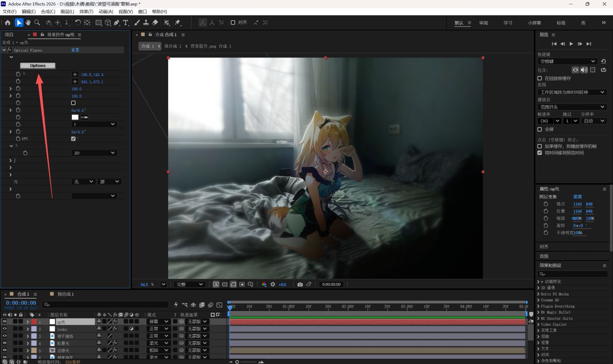Image resolution: width=613 pixels, height=364 pixels.
Task: Reset the Optical Flares effect via 重置
Action: pyautogui.click(x=75, y=50)
